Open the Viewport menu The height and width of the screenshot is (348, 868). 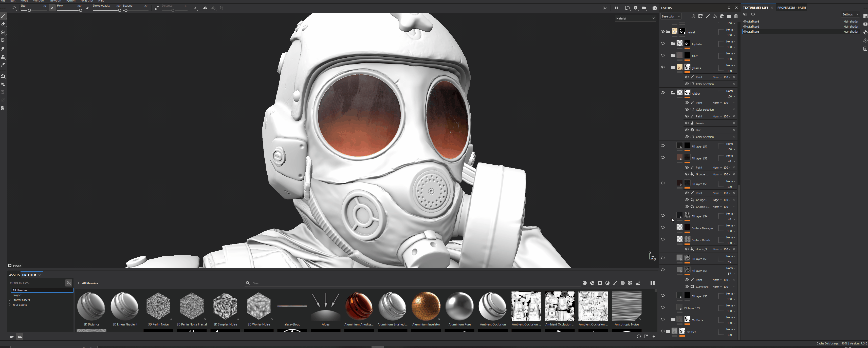pos(55,1)
